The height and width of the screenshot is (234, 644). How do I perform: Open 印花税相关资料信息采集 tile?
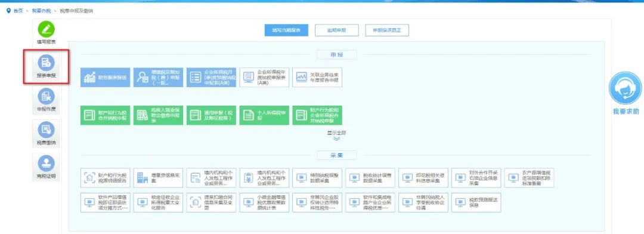(x=423, y=178)
